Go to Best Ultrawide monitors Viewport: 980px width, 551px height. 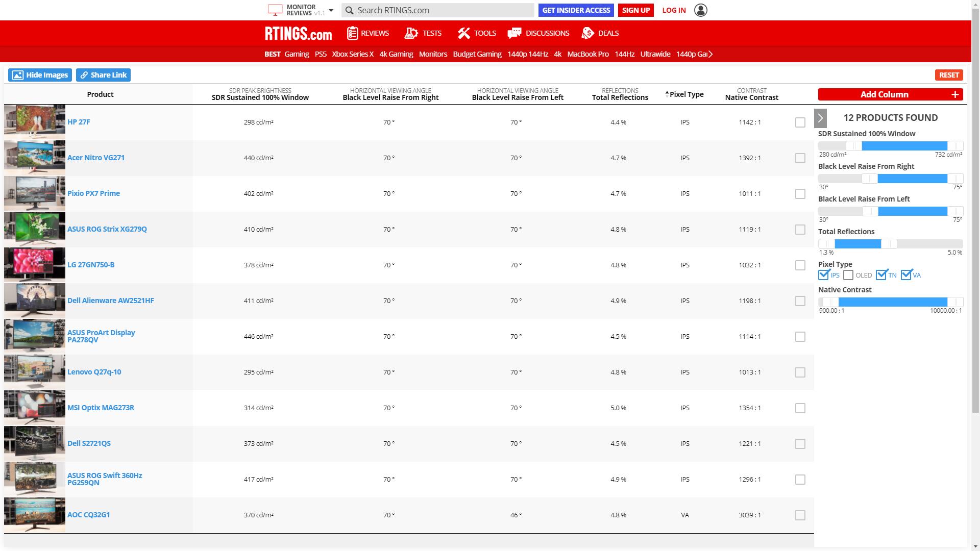(655, 54)
